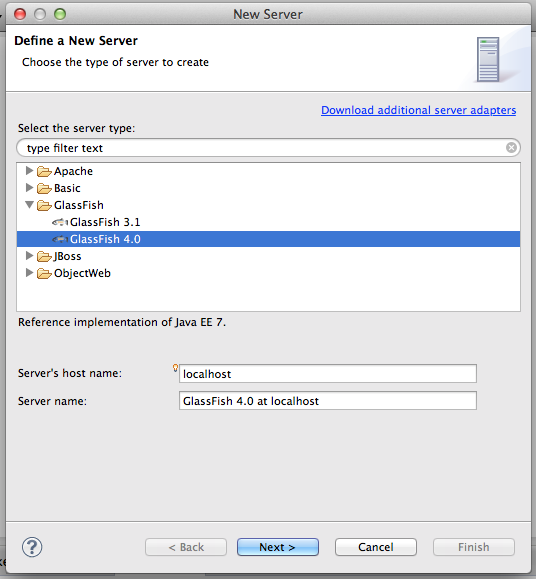
Task: Select the GlassFish 3.1 server type
Action: click(x=105, y=222)
